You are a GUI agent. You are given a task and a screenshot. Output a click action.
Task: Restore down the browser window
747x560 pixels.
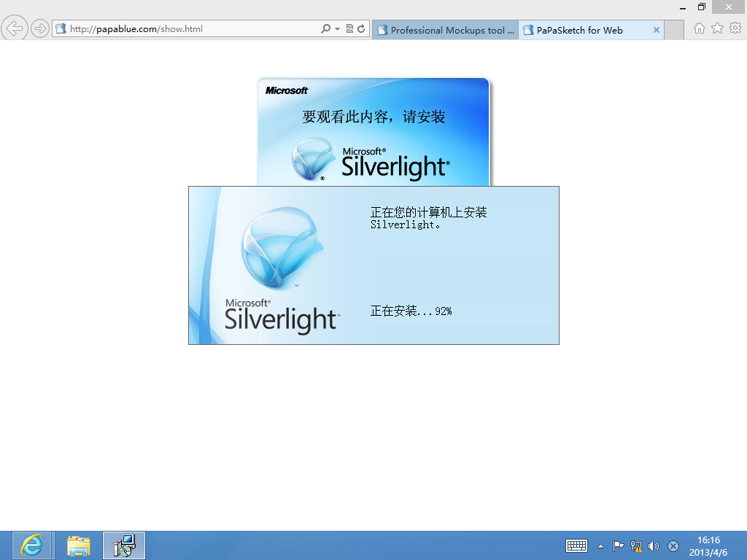(x=702, y=7)
